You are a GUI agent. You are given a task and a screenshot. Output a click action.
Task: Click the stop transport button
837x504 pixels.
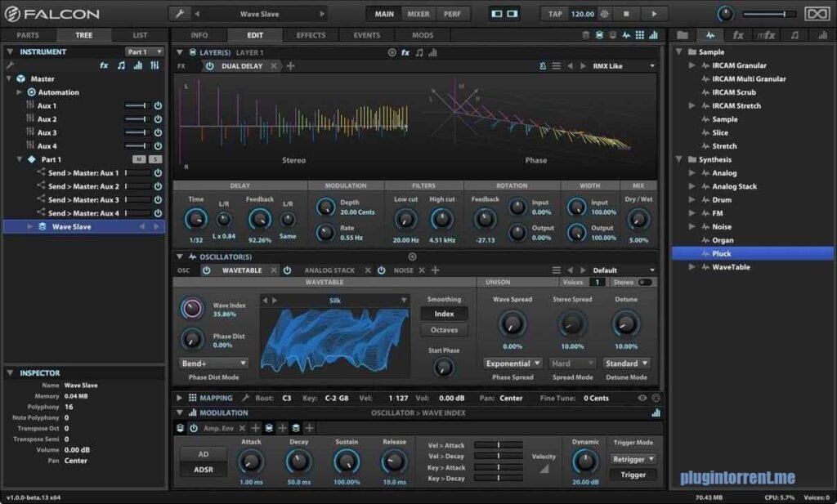click(626, 14)
